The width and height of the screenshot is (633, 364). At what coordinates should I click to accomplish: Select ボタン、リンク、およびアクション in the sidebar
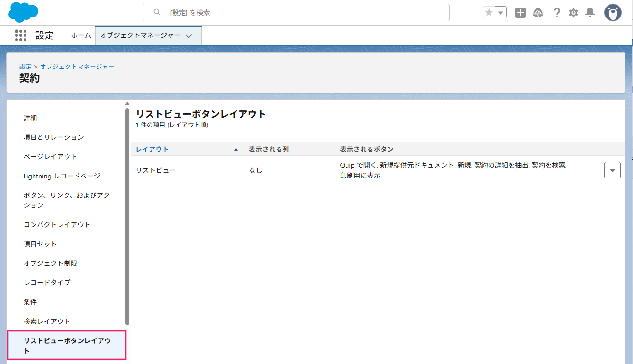pos(67,200)
